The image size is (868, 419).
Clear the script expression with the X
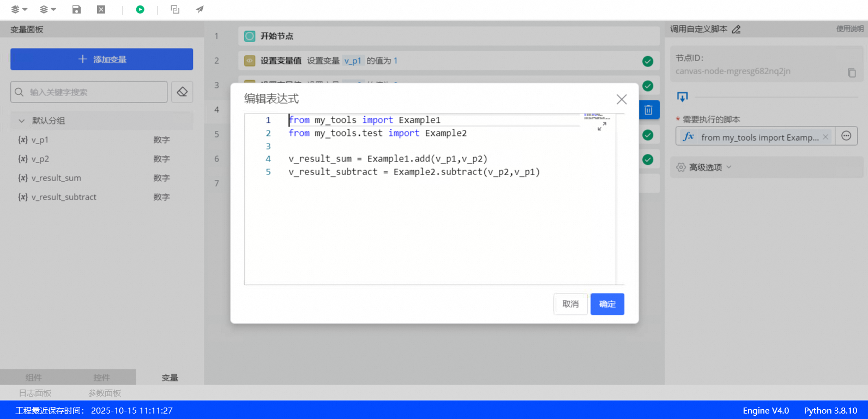coord(825,137)
